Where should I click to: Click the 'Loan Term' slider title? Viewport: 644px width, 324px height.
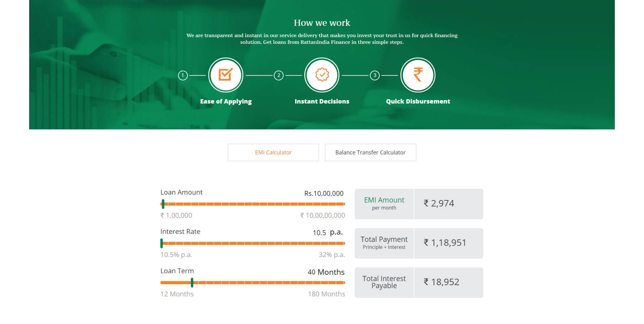pyautogui.click(x=177, y=271)
